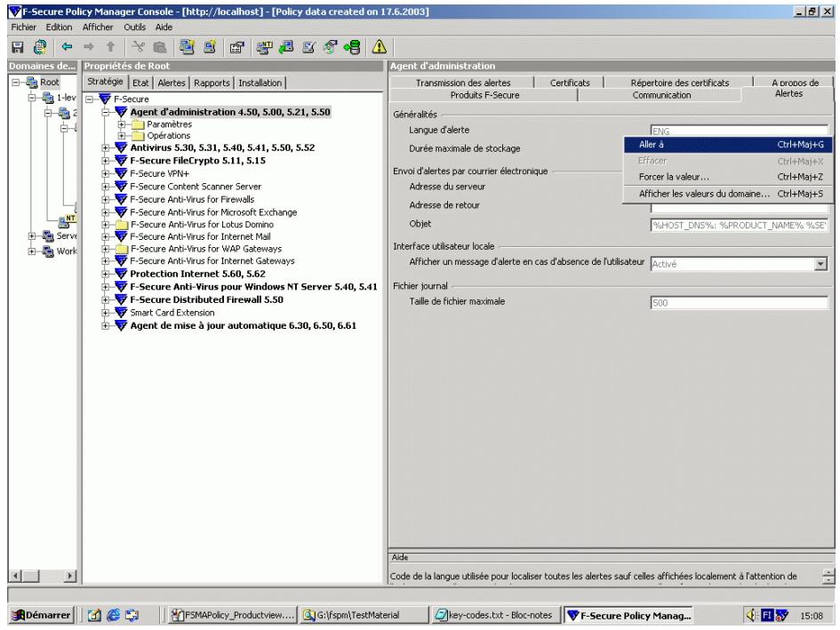
Task: Open the Communication tab
Action: [x=661, y=95]
